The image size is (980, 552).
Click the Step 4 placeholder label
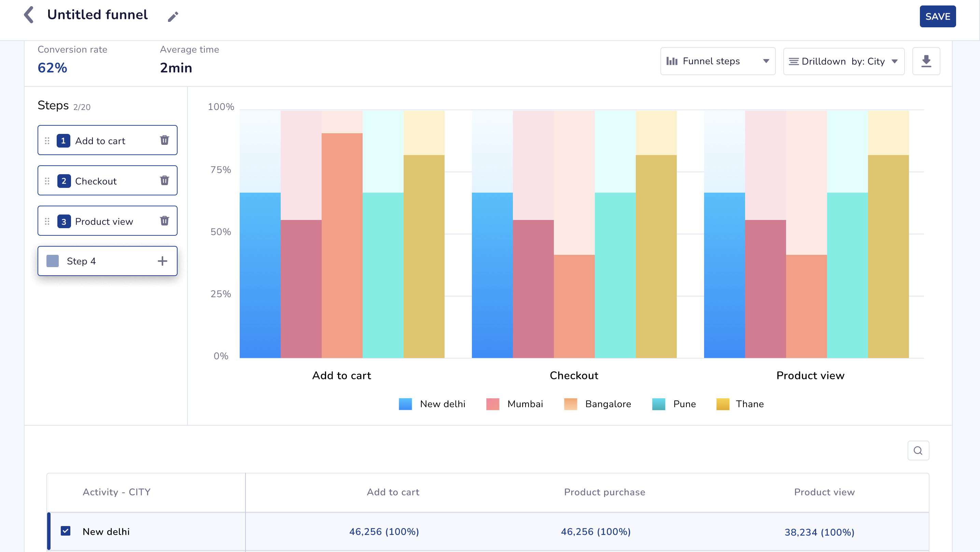(x=81, y=261)
